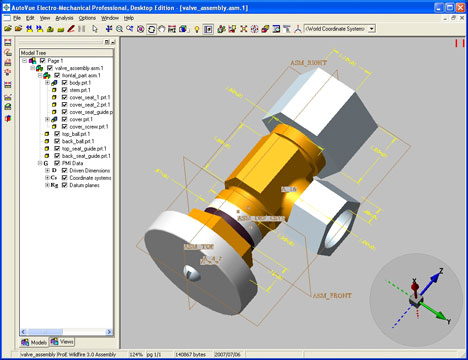The height and width of the screenshot is (360, 468).
Task: Select top_ball.prt.1 in the model tree
Action: click(76, 134)
